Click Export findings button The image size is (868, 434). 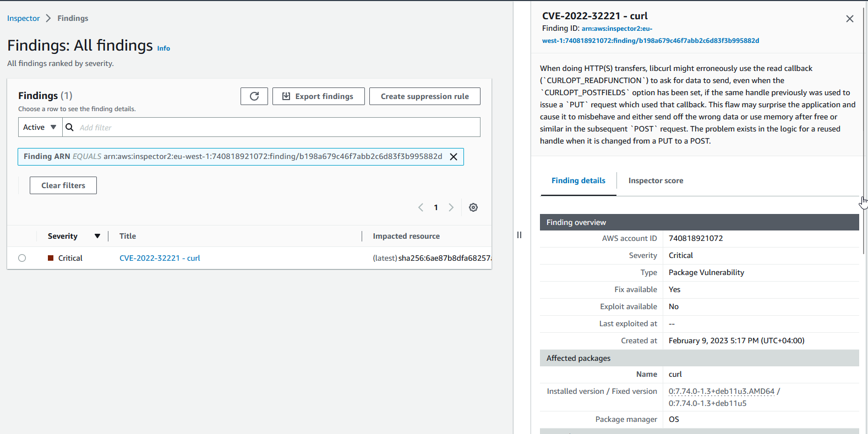[318, 96]
